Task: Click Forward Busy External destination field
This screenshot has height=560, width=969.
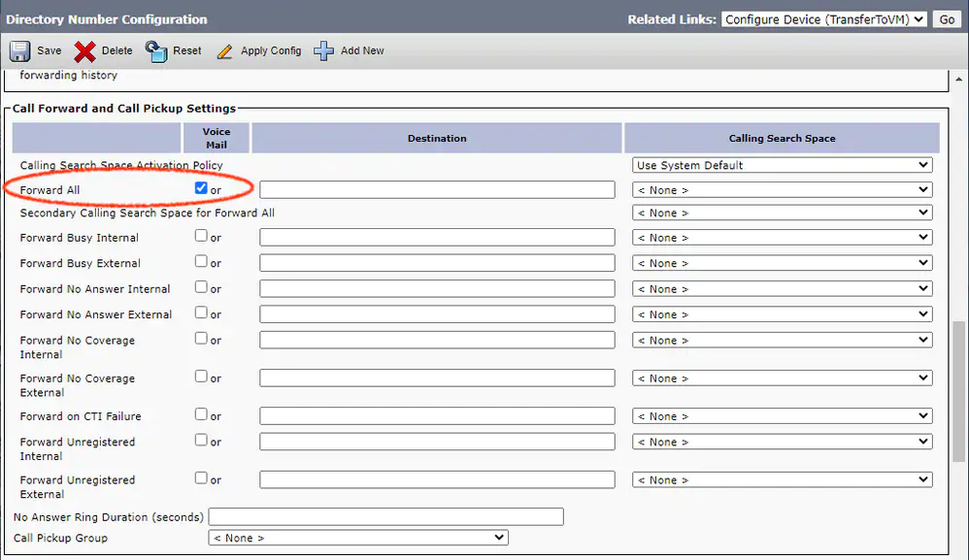Action: click(437, 263)
